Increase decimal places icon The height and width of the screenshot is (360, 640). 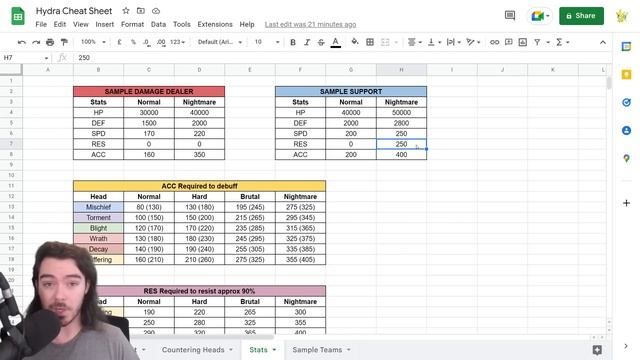coord(161,42)
